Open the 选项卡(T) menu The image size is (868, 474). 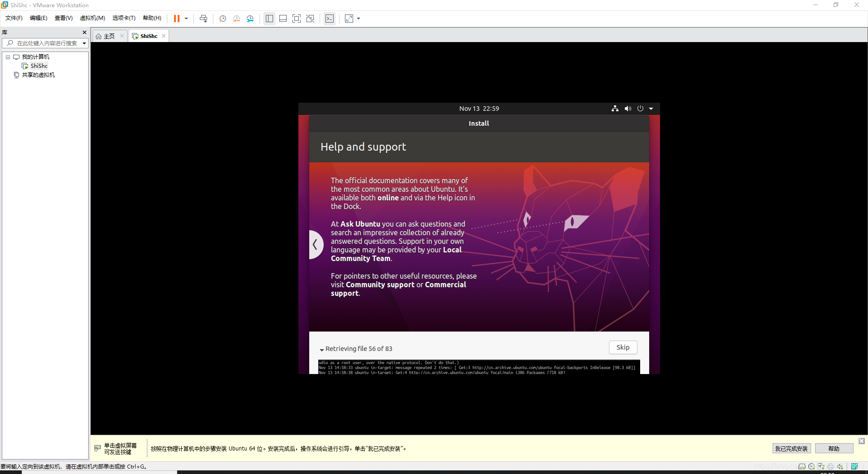coord(124,18)
